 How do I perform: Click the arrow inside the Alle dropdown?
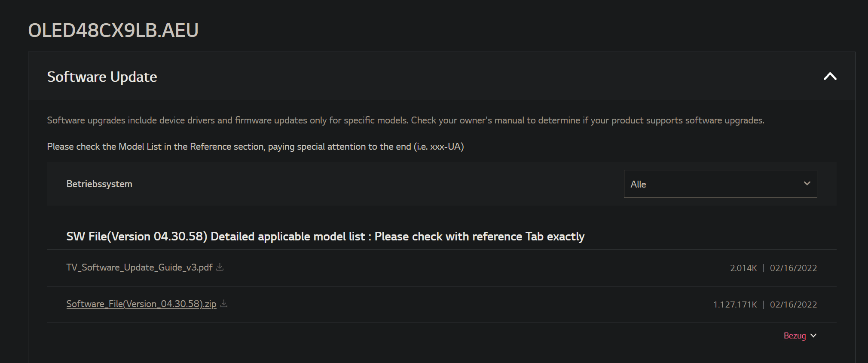click(807, 184)
